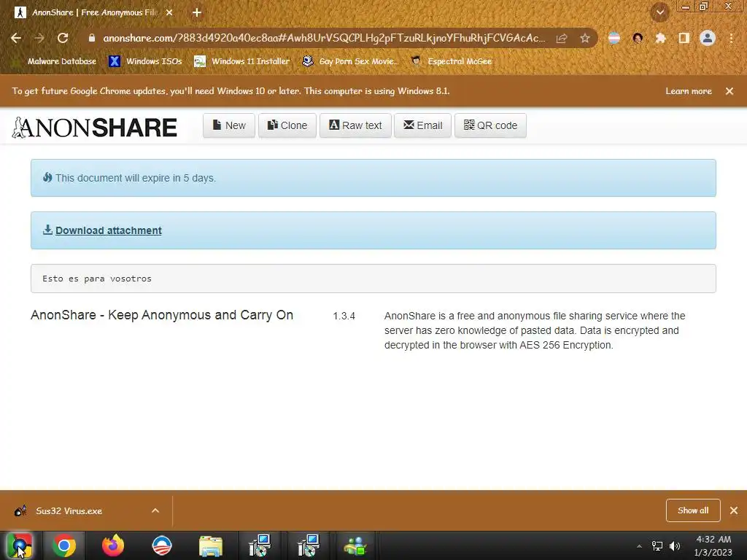The height and width of the screenshot is (560, 747).
Task: Open the Windows 11 Installer bookmark
Action: (x=242, y=61)
